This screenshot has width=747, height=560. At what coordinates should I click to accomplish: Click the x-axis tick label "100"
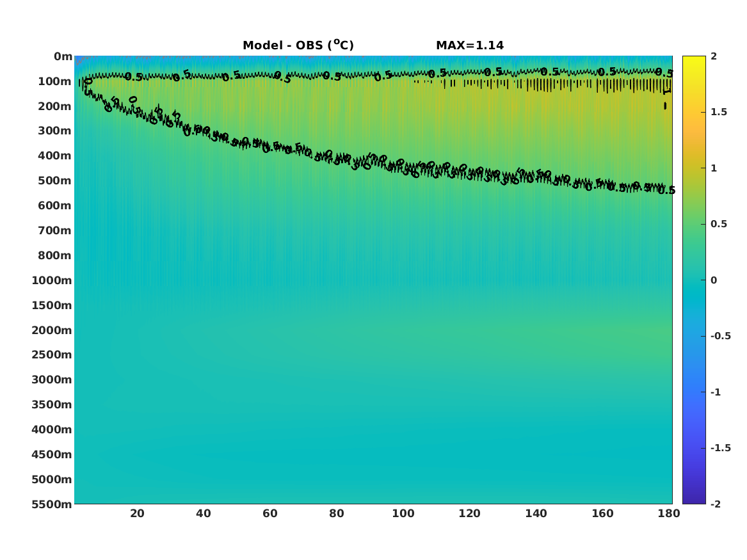403,513
